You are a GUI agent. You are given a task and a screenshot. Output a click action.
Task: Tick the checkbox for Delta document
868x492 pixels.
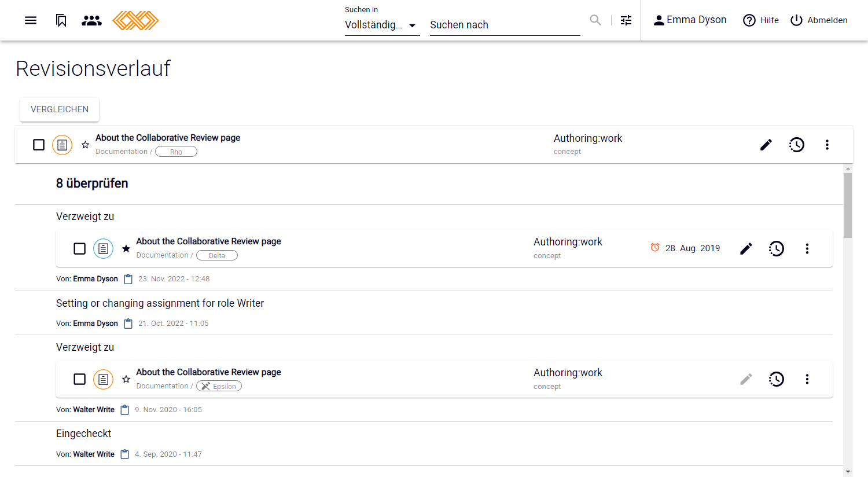tap(80, 248)
